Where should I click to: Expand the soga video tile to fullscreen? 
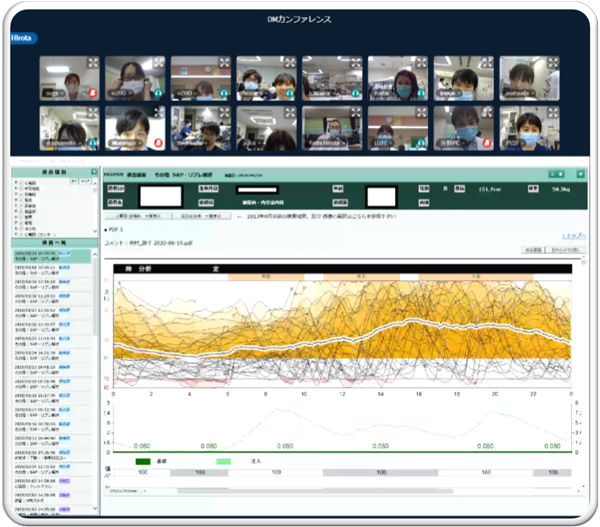93,62
